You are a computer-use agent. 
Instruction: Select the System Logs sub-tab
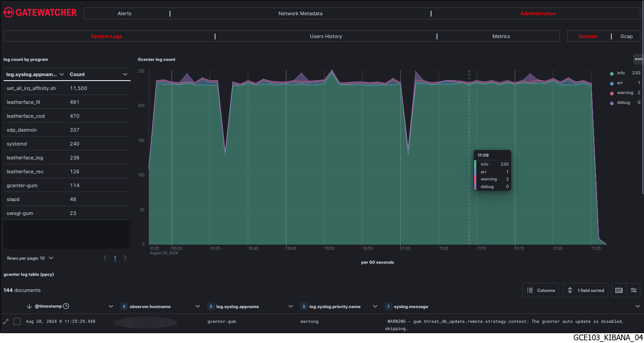106,36
